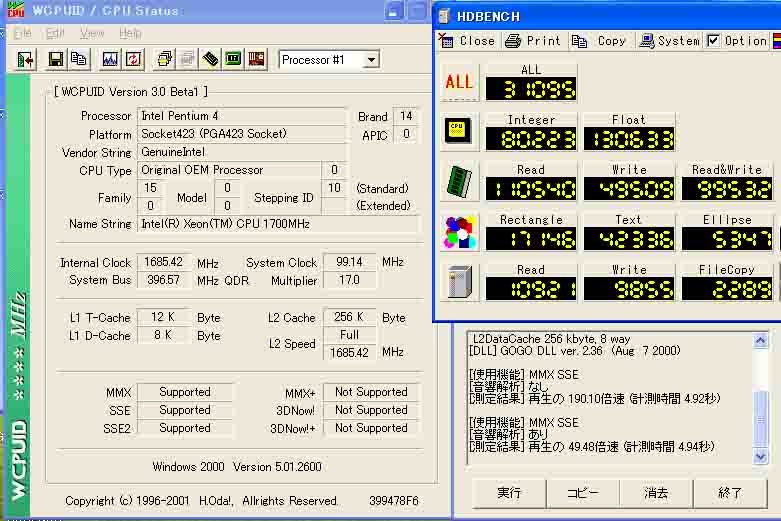Click the Processor field 'Intel Pentium 4'
Viewport: 781px width, 521px height.
[x=241, y=116]
